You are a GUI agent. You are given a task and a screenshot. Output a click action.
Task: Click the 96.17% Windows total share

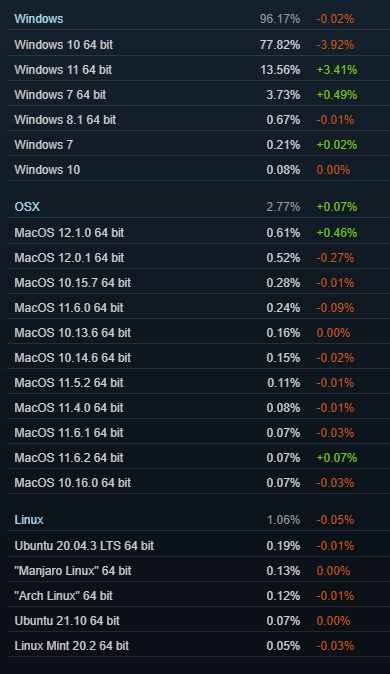tap(280, 19)
